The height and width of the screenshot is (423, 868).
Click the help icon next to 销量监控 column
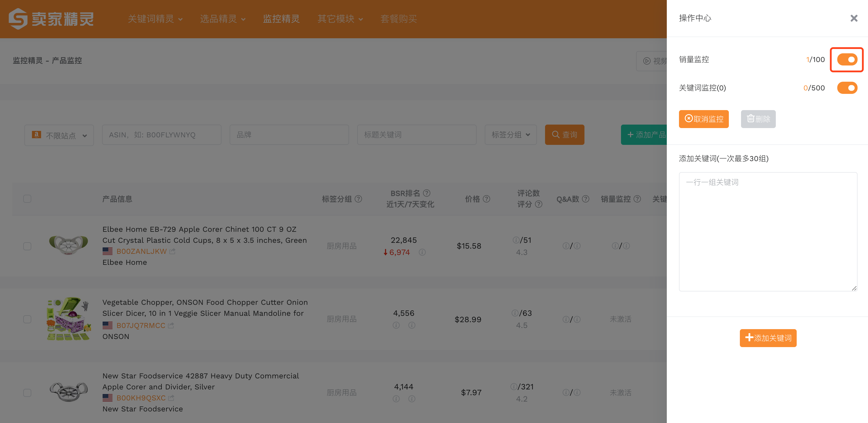tap(637, 199)
